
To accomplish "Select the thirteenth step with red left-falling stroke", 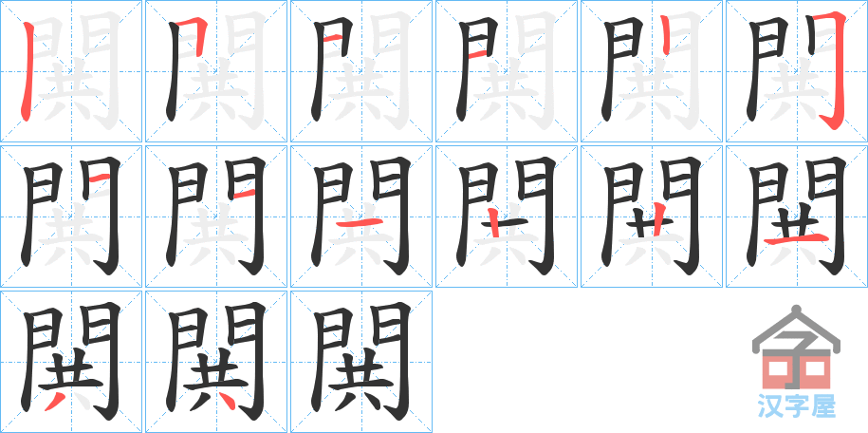I will pyautogui.click(x=71, y=362).
